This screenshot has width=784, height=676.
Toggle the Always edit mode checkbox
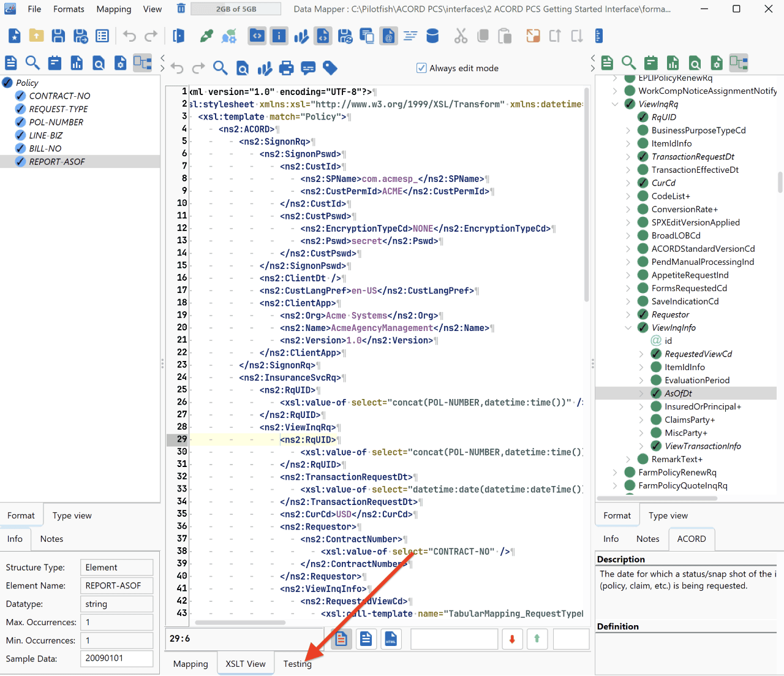[x=421, y=68]
